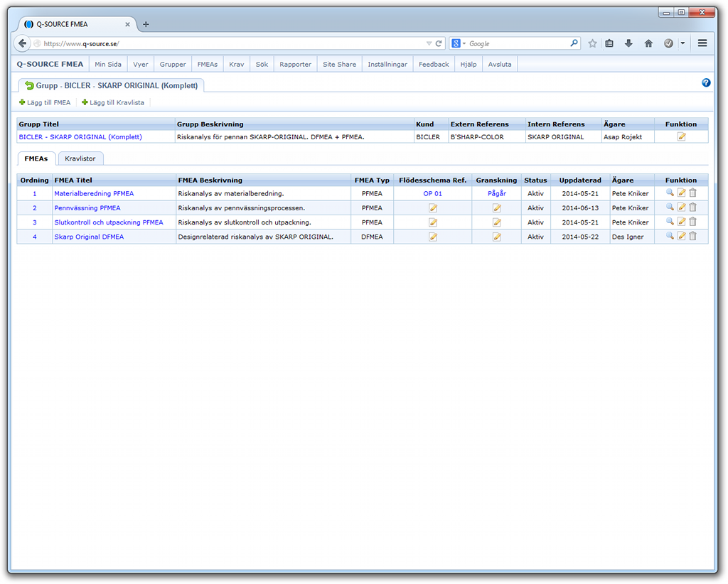Open Firefox hamburger menu

pyautogui.click(x=702, y=43)
